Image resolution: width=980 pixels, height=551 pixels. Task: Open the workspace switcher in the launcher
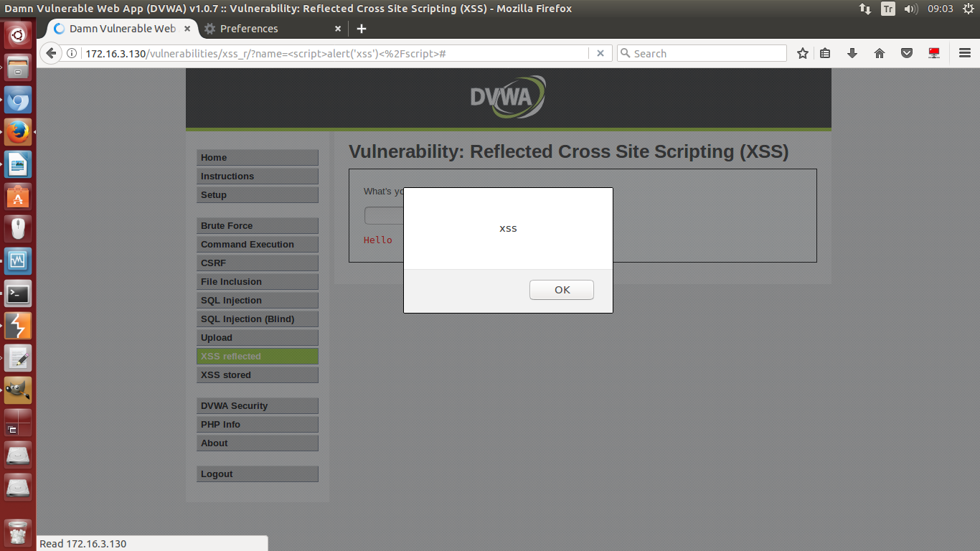18,423
